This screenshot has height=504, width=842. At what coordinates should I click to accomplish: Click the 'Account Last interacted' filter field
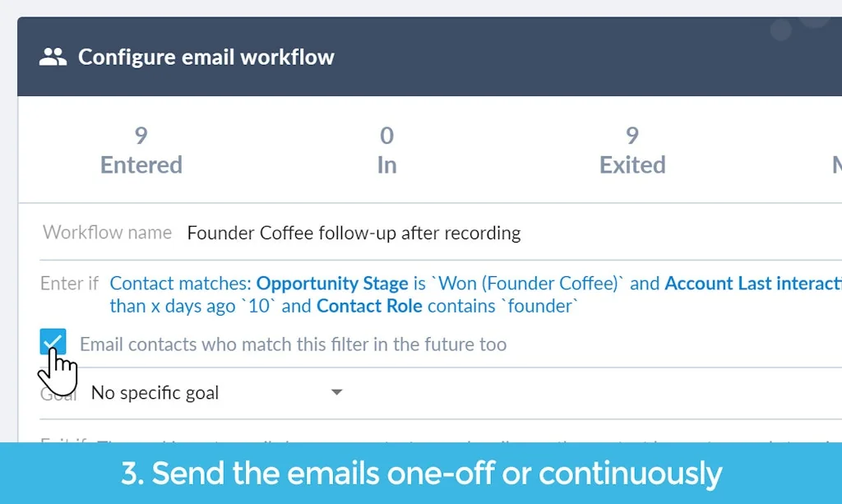pyautogui.click(x=752, y=283)
